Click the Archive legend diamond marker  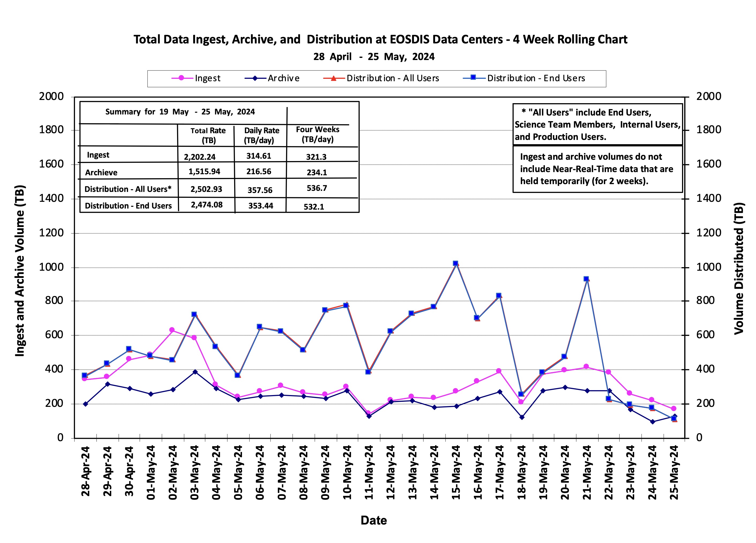(x=255, y=78)
